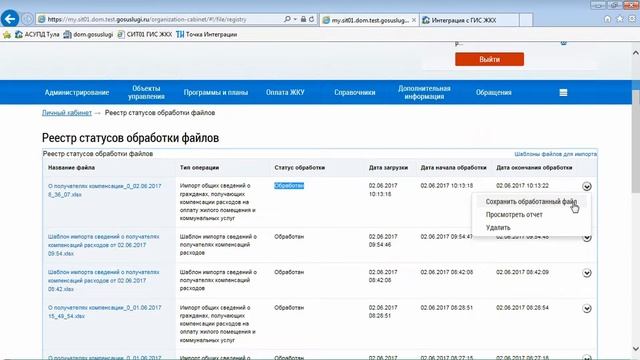Click the 02.06.2017 10:13:22 end date cell

tap(522, 186)
